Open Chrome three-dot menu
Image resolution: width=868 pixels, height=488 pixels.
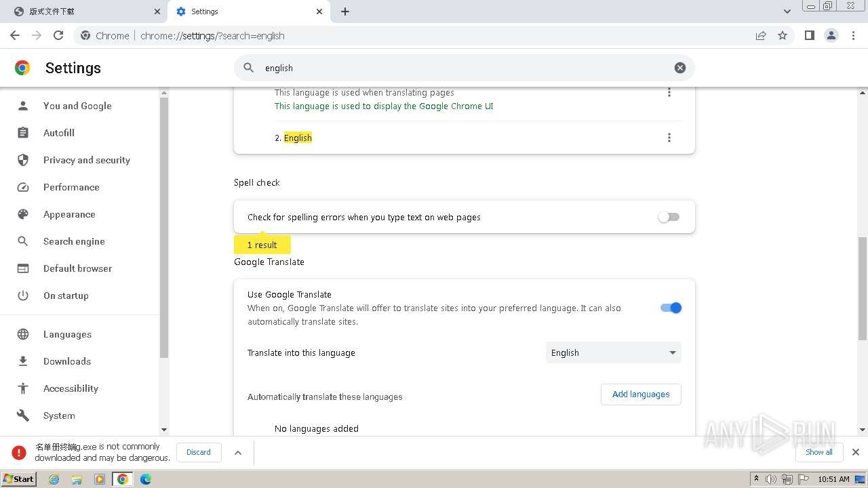click(x=853, y=35)
